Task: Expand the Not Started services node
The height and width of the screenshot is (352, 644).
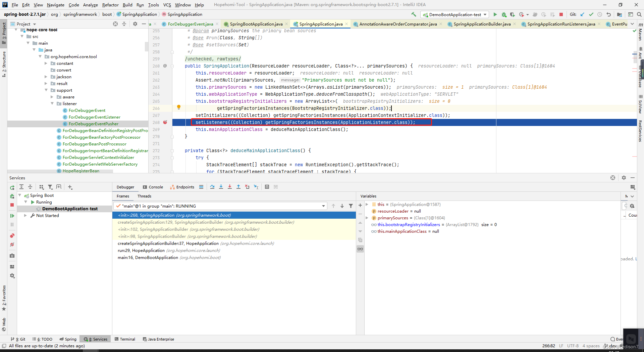Action: (x=25, y=216)
